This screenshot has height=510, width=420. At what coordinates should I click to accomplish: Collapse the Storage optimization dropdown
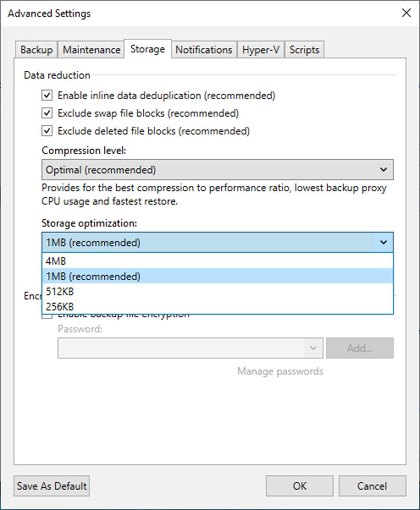[384, 242]
